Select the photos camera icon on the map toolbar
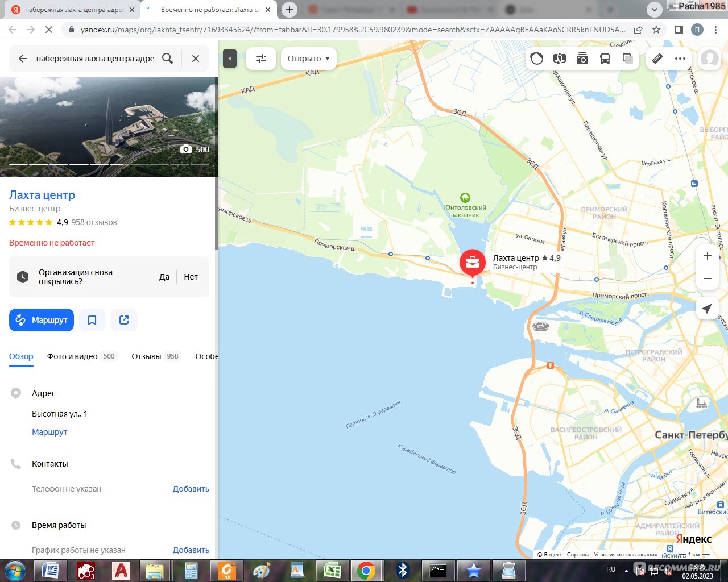Image resolution: width=728 pixels, height=582 pixels. coord(582,58)
